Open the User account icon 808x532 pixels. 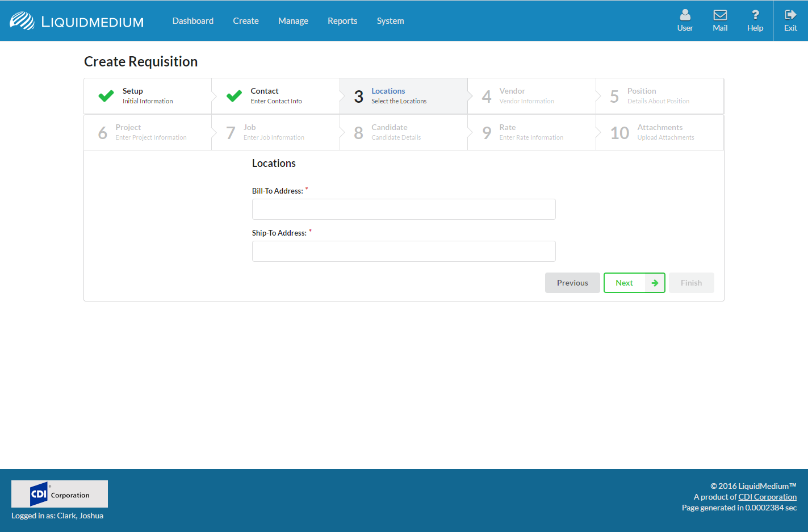pyautogui.click(x=685, y=15)
